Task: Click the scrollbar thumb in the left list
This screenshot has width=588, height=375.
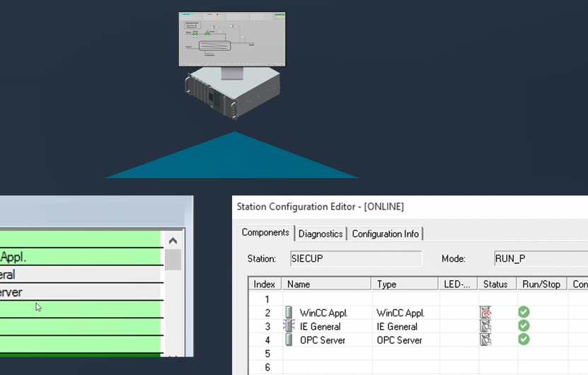Action: click(x=173, y=260)
